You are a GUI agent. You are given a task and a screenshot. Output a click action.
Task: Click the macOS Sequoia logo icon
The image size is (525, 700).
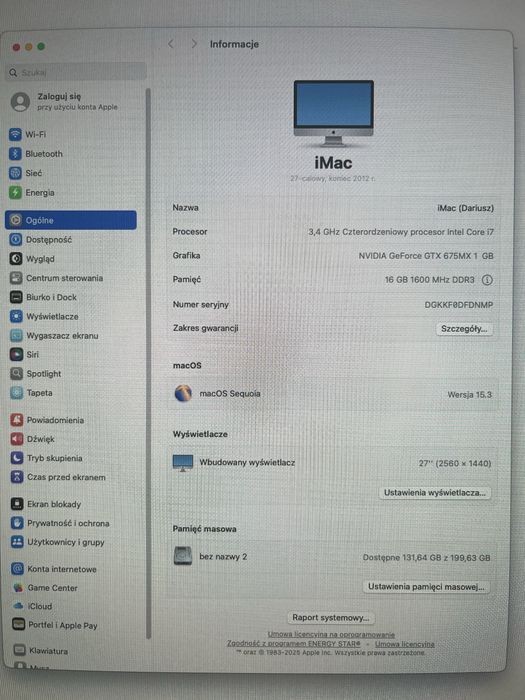tap(183, 393)
